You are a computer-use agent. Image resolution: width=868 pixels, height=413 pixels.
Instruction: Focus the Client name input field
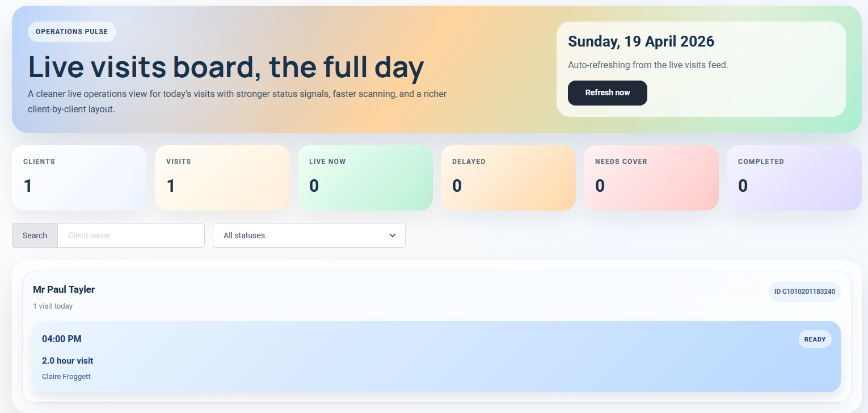click(130, 235)
